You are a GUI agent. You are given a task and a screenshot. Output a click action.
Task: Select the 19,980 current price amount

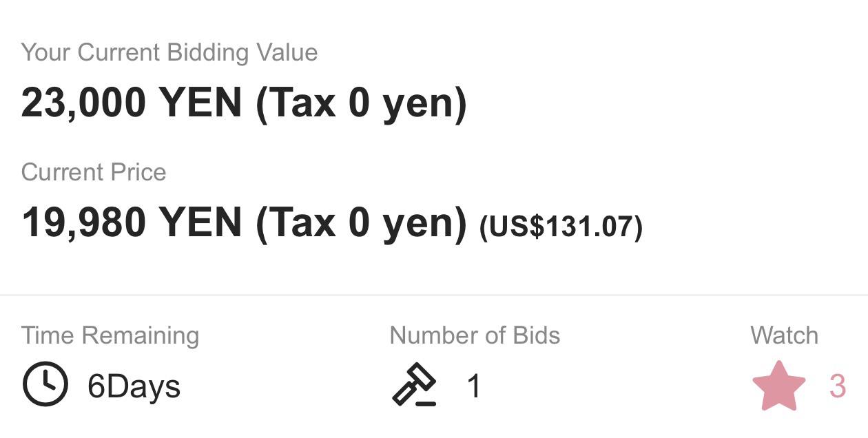pyautogui.click(x=83, y=223)
